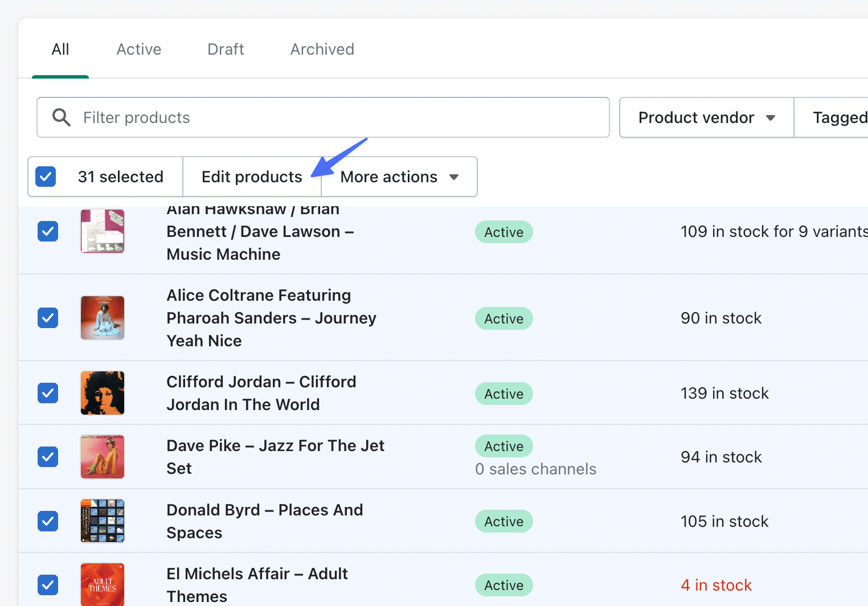
Task: Click the Edit products button
Action: click(252, 177)
